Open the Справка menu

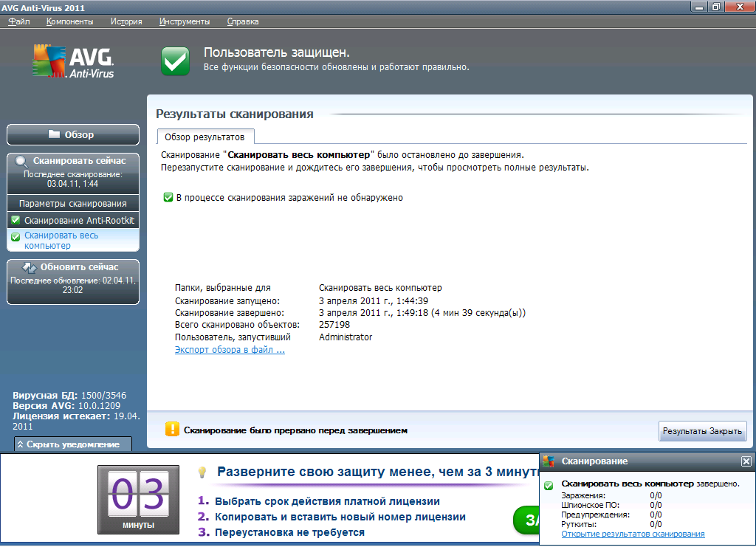coord(243,21)
